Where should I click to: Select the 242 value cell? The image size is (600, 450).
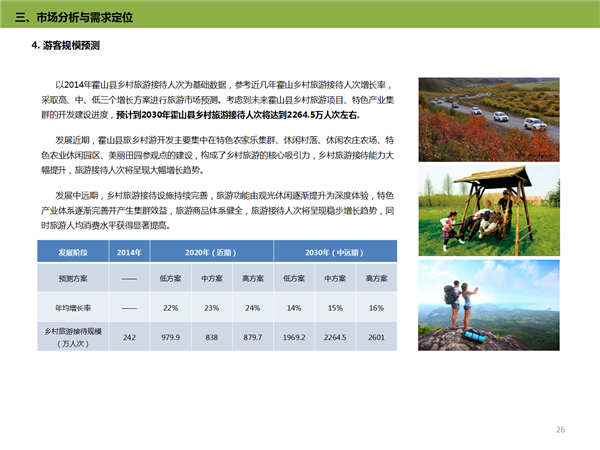click(x=129, y=337)
